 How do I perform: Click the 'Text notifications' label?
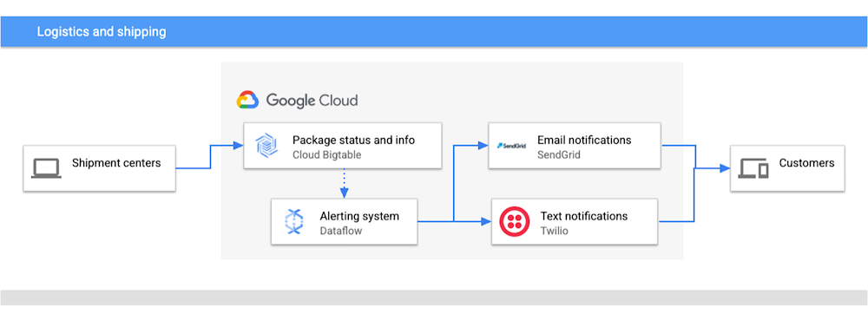click(x=584, y=216)
